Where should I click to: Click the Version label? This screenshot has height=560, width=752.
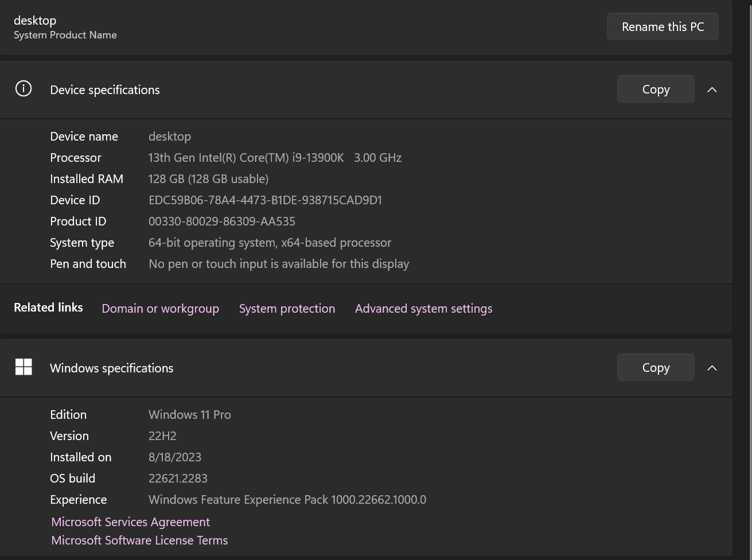tap(69, 436)
